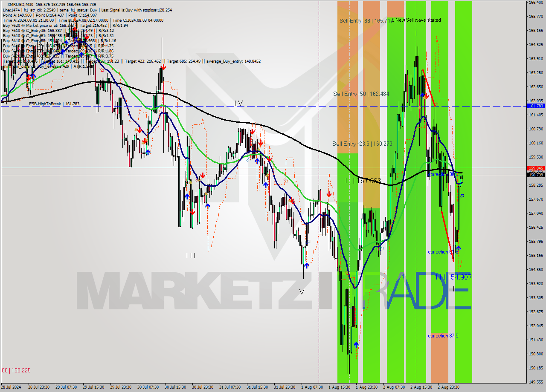
Task: Click the 162.650 price axis value
Action: (536, 87)
